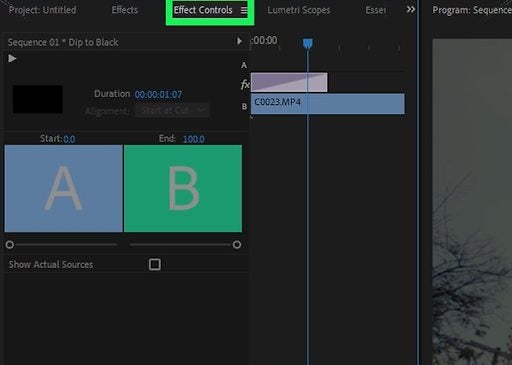Toggle the timeline view arrow beside Sequence 01
This screenshot has height=365, width=512.
pos(239,41)
